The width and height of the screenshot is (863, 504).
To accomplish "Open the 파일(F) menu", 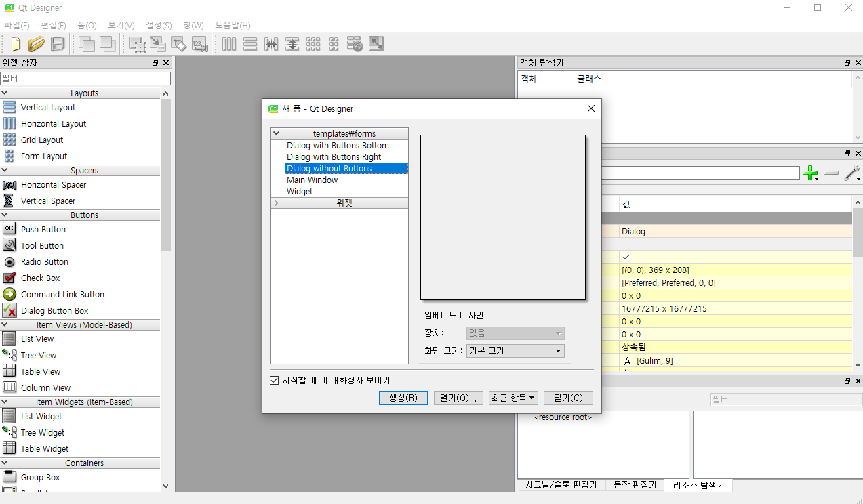I will click(17, 25).
